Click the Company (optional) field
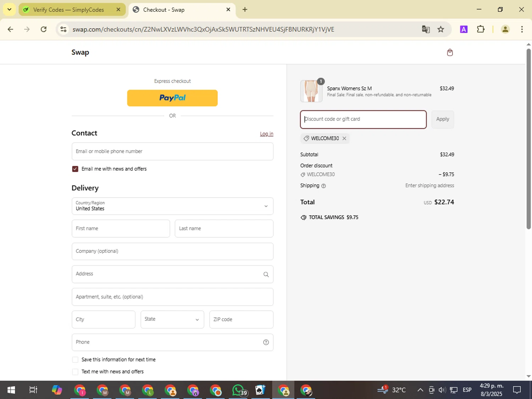This screenshot has width=532, height=399. [x=172, y=251]
